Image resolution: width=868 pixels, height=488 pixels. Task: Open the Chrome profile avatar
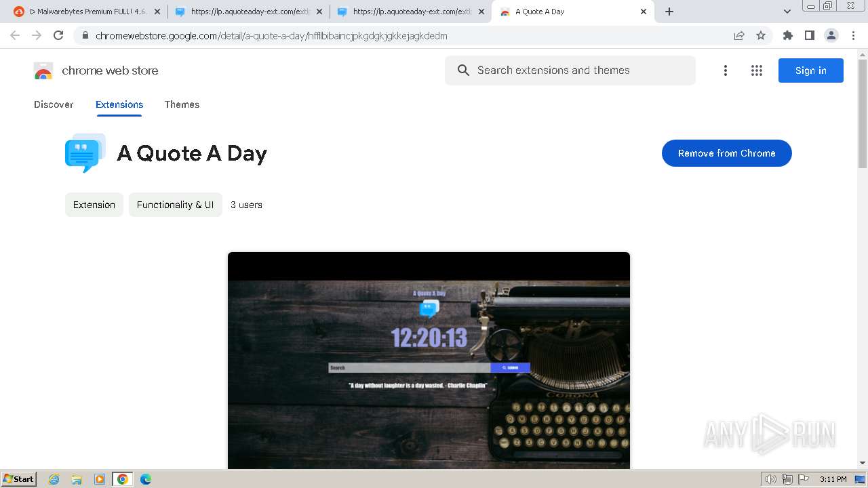point(831,36)
